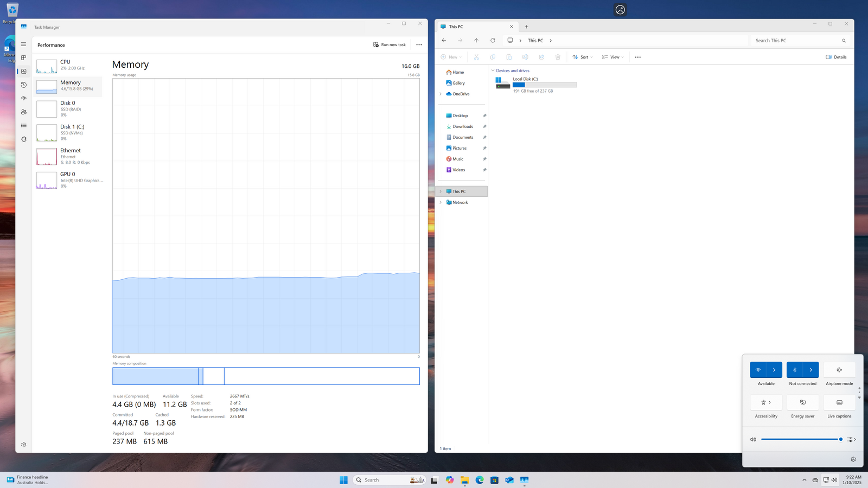Open Quick Settings gear icon
Viewport: 868px width, 488px height.
[x=853, y=459]
